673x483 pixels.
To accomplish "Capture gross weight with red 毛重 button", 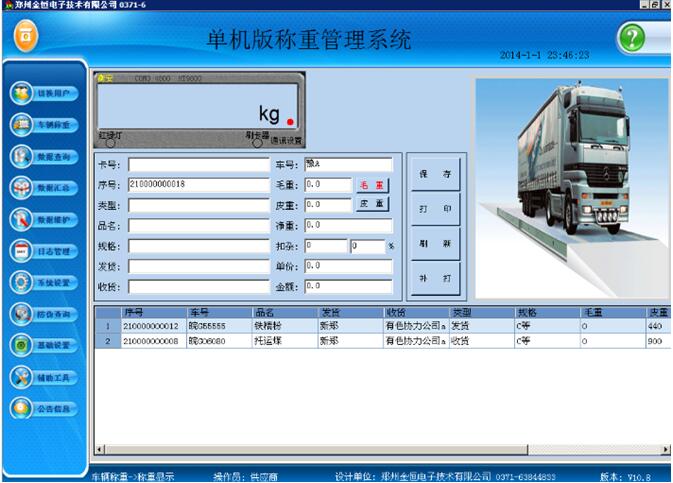I will point(372,185).
